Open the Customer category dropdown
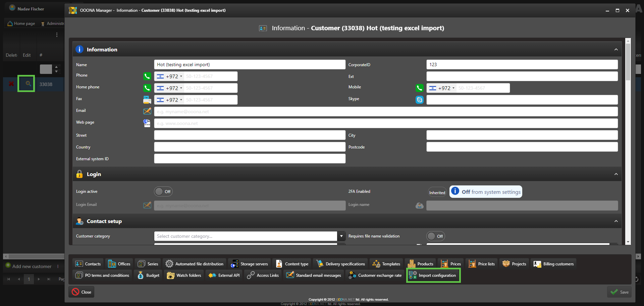 (x=341, y=236)
